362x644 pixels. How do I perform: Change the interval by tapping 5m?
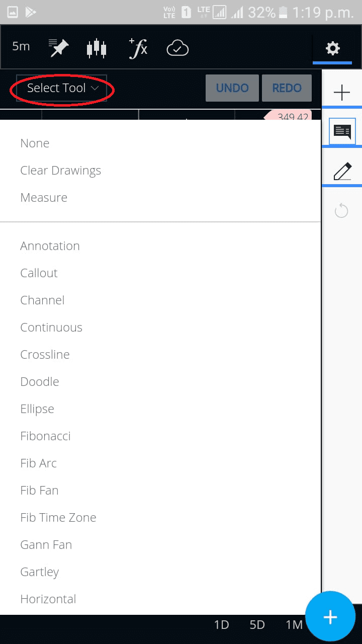click(x=21, y=46)
